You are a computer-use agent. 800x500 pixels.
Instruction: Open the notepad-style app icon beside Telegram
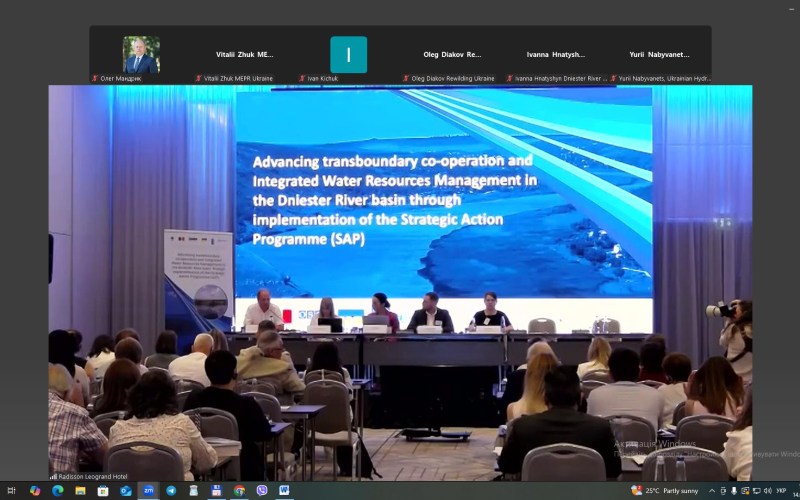click(194, 491)
